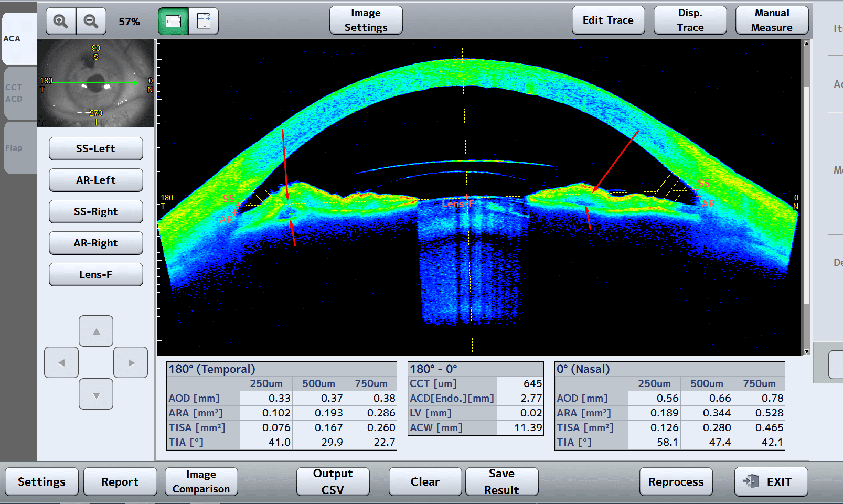843x504 pixels.
Task: Click the Edit Trace button
Action: click(608, 20)
